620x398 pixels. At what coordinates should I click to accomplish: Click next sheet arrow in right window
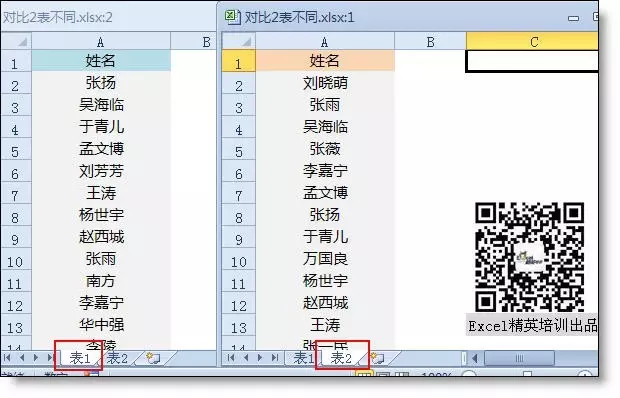[260, 358]
